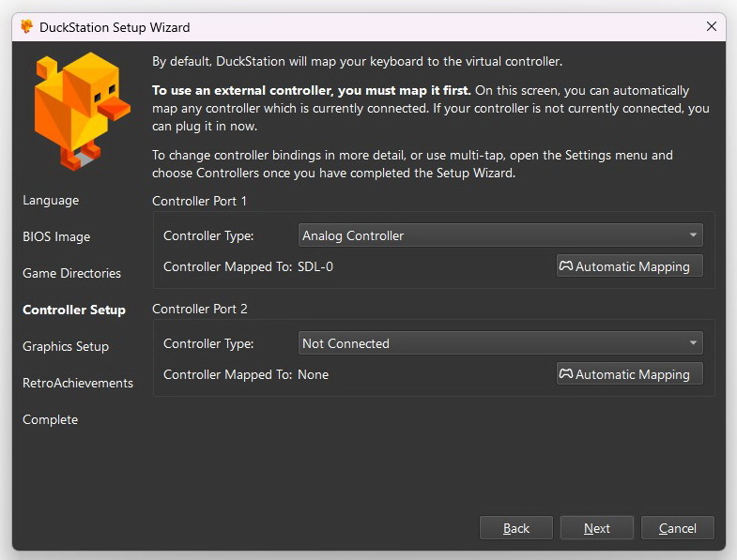
Task: Click 'By default, DuckStation will map' sentence
Action: (357, 62)
